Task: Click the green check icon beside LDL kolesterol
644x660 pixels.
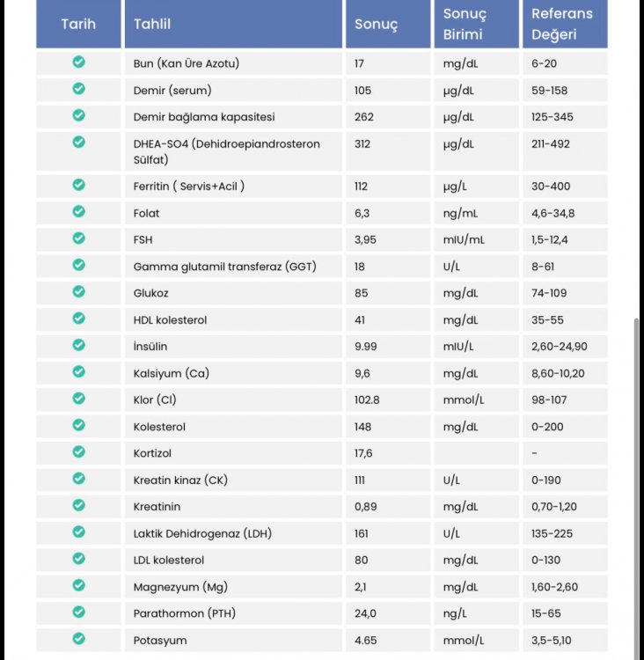Action: 78,559
